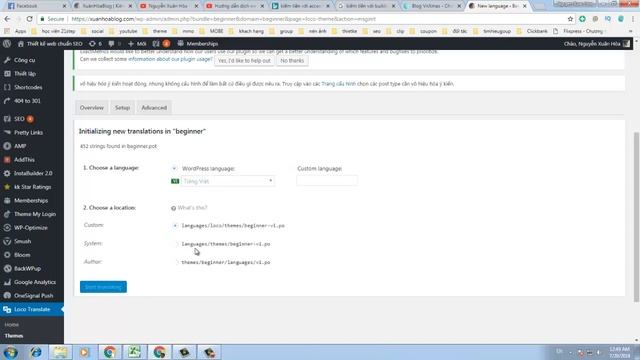Image resolution: width=640 pixels, height=360 pixels.
Task: Open BackWPup in the sidebar
Action: click(x=27, y=269)
